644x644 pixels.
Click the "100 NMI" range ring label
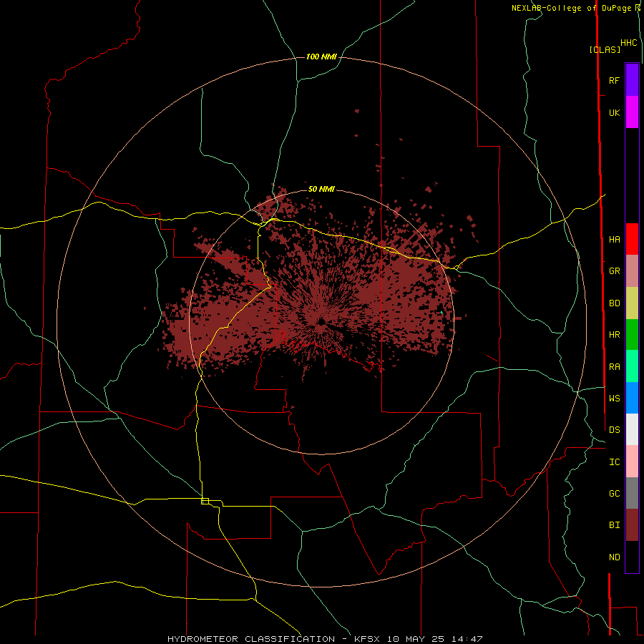[321, 57]
